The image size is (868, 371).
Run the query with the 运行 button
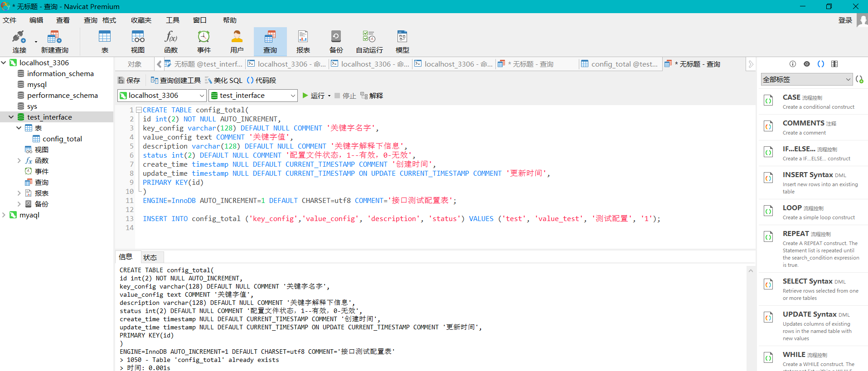click(x=313, y=96)
